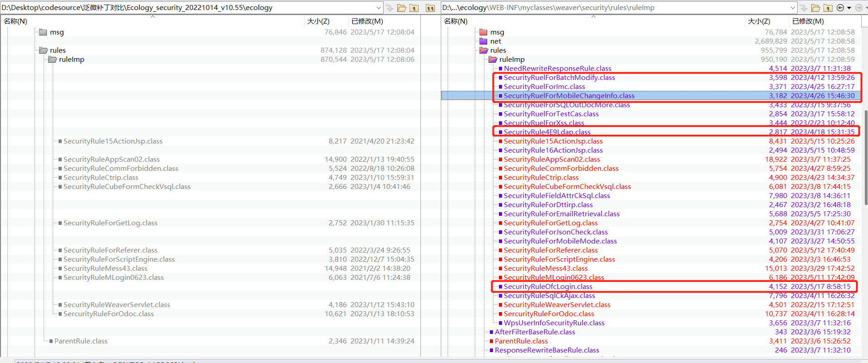Select WpsUserInfoSecurityRule.class file
868x363 pixels.
[554, 323]
